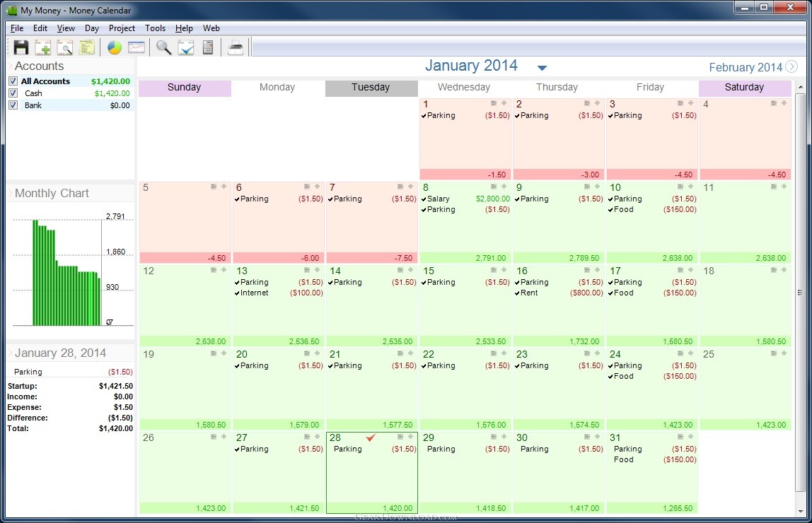Toggle the check mark beside Parking on January 27

pyautogui.click(x=237, y=449)
